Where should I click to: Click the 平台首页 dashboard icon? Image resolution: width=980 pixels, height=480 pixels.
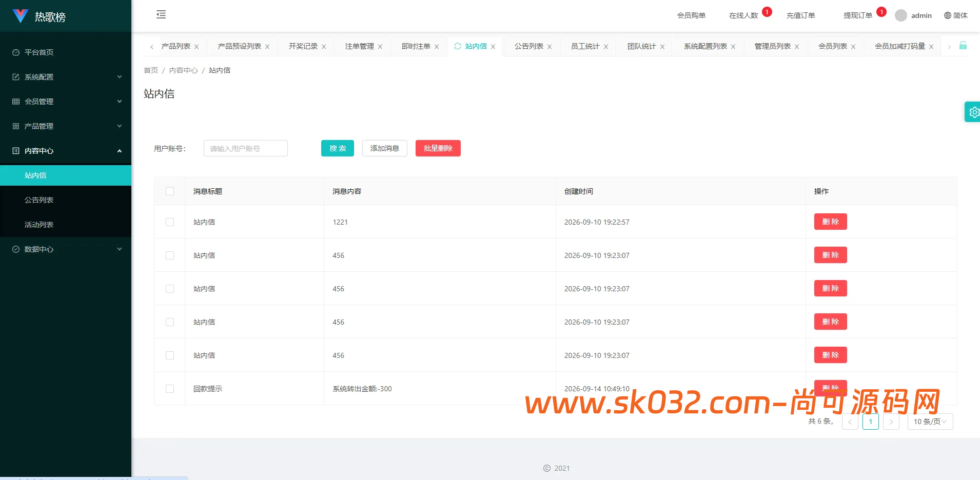point(16,52)
